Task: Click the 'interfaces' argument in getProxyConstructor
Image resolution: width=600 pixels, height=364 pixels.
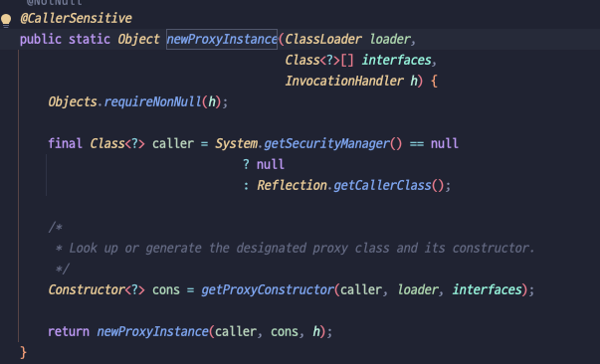Action: 488,289
